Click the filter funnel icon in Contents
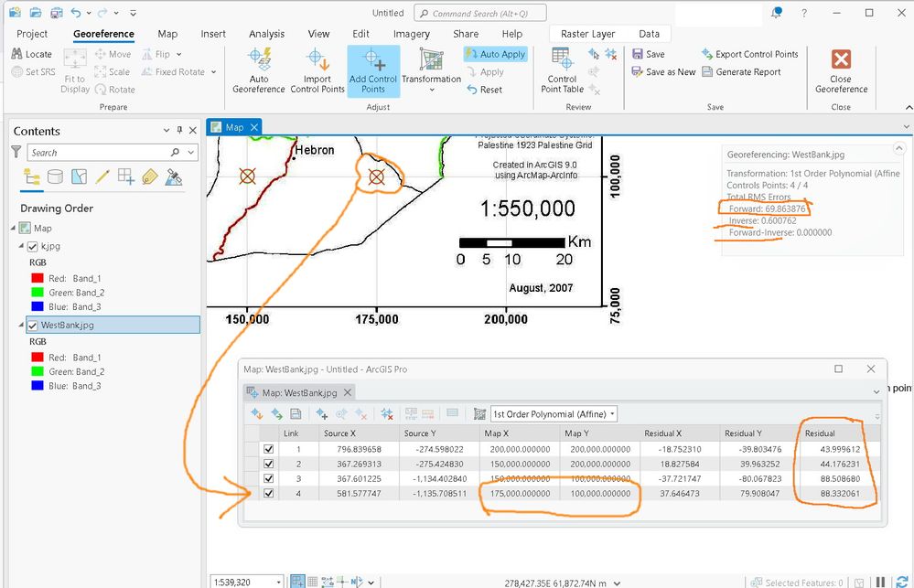The image size is (914, 588). click(16, 152)
